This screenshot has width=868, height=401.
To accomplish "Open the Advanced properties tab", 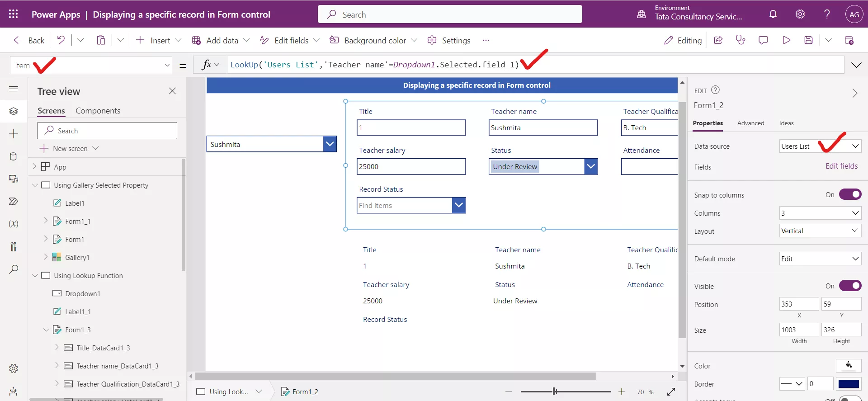I will click(750, 123).
